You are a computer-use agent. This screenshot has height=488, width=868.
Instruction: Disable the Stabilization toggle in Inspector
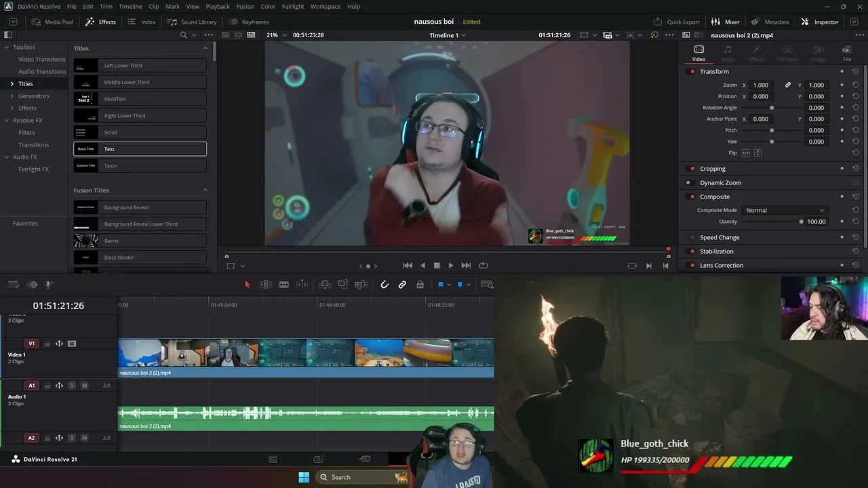click(692, 251)
